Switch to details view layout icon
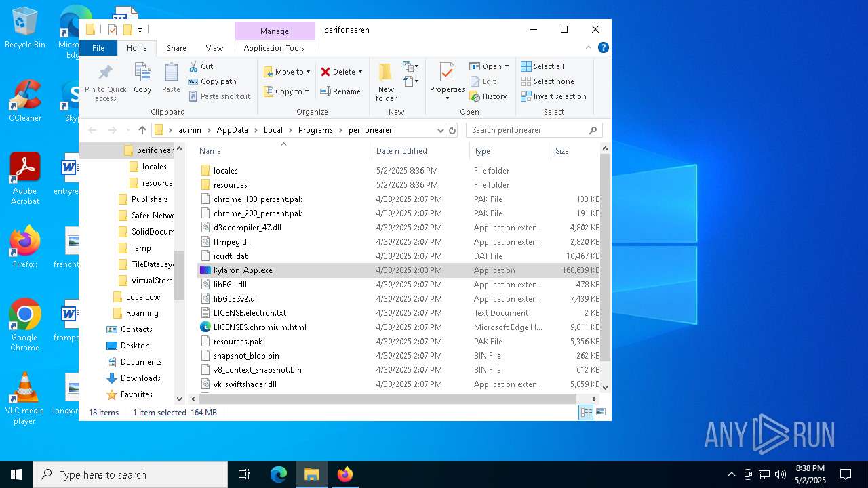Image resolution: width=868 pixels, height=488 pixels. click(586, 412)
